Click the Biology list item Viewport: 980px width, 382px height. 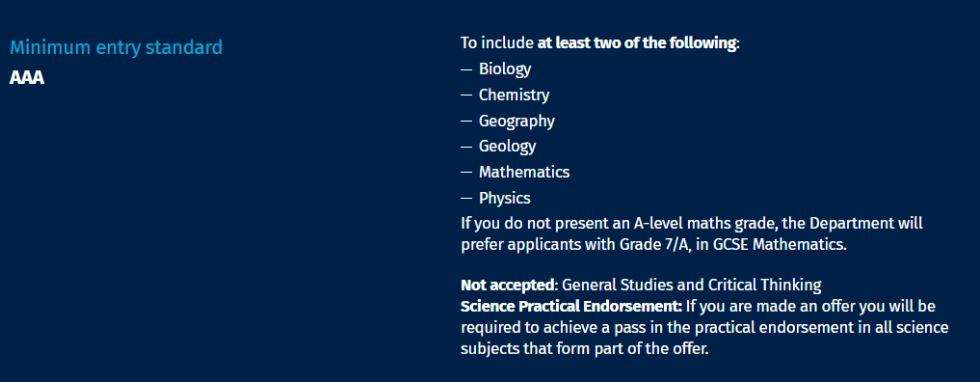pos(505,68)
